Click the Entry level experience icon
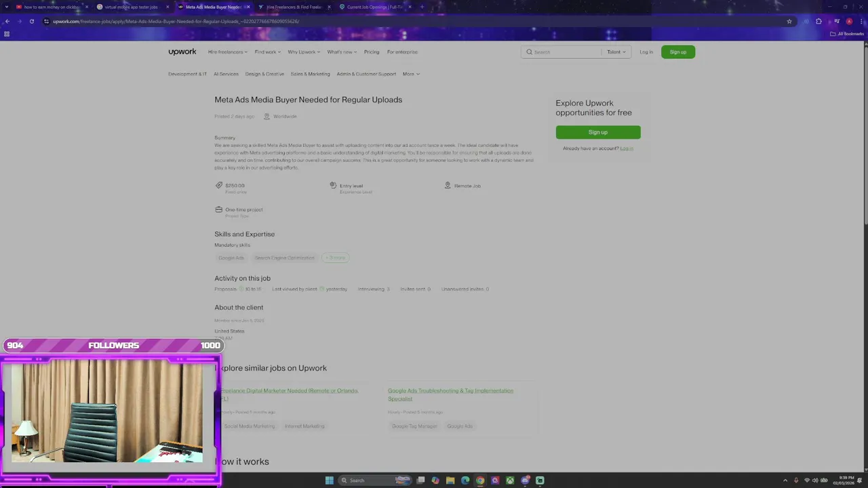 click(333, 185)
